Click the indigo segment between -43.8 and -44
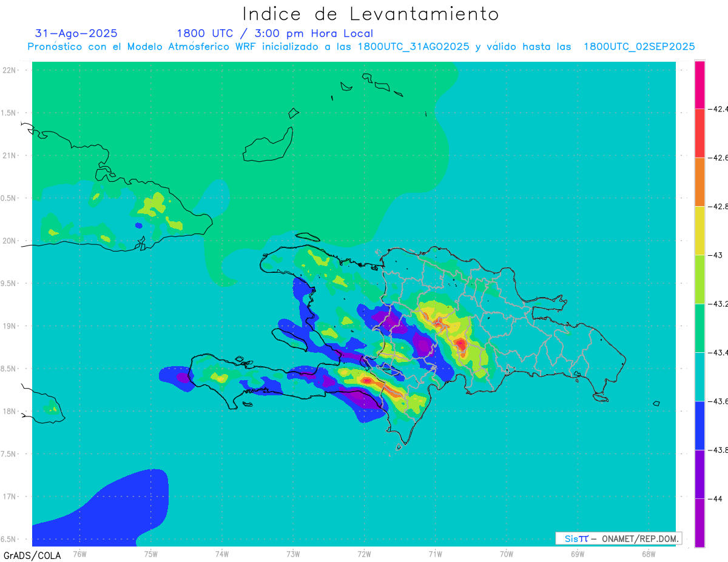Screen dimensions: 728x562 pos(699,474)
